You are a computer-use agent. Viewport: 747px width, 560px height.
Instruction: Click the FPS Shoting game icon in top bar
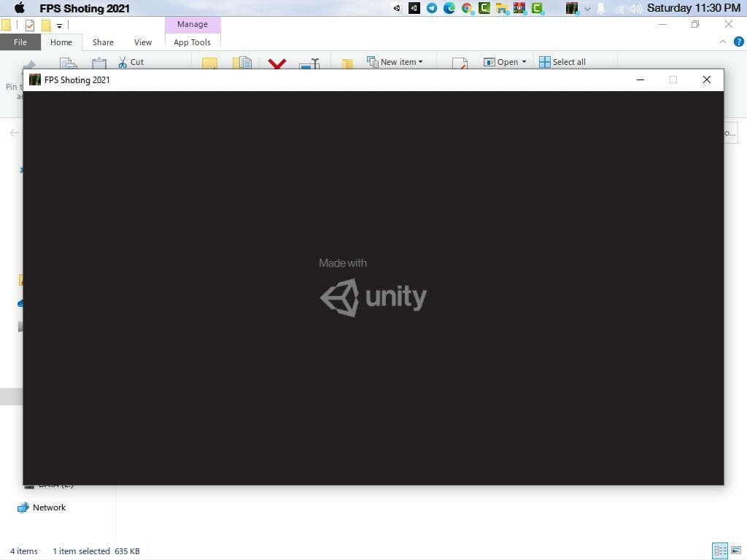[572, 8]
